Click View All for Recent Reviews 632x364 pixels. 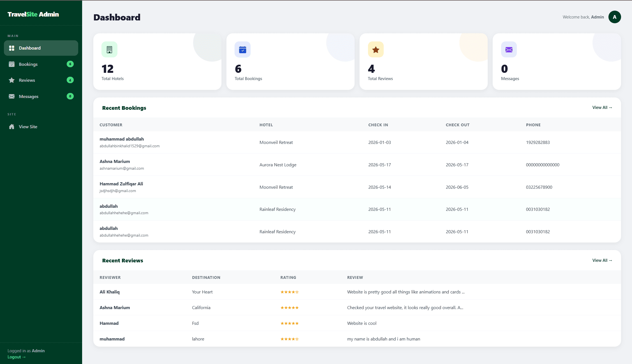[602, 260]
